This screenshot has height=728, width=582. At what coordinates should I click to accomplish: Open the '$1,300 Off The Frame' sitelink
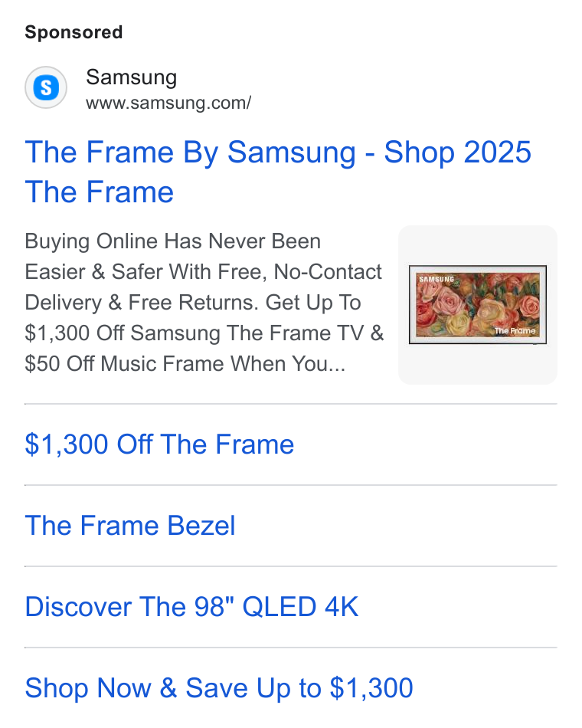coord(159,444)
